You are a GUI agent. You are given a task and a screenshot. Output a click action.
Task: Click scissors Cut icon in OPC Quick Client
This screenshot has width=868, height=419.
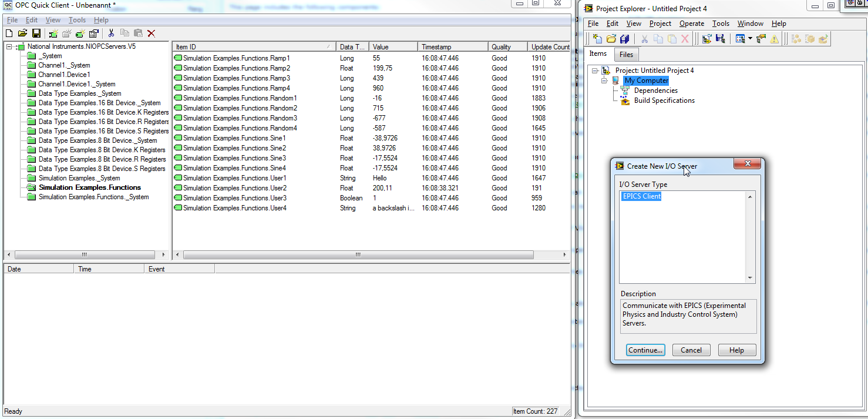coord(111,33)
